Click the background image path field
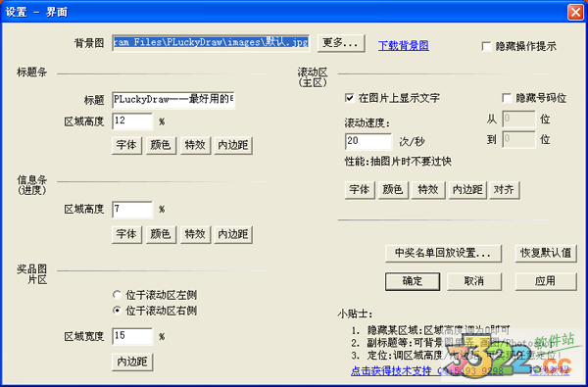 click(x=211, y=42)
